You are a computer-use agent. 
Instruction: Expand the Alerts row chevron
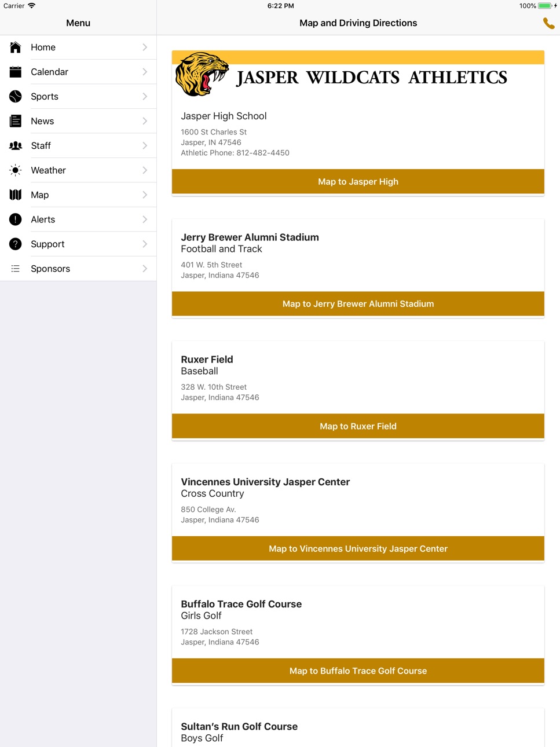[x=145, y=219]
